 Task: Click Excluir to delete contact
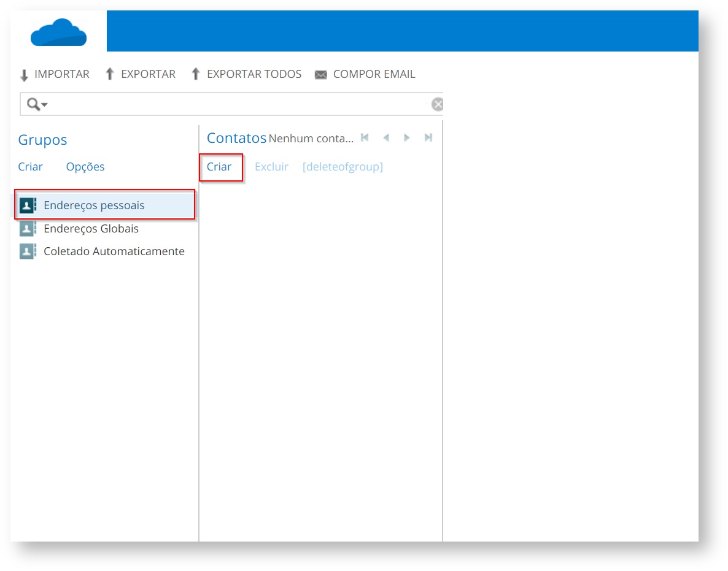[271, 167]
